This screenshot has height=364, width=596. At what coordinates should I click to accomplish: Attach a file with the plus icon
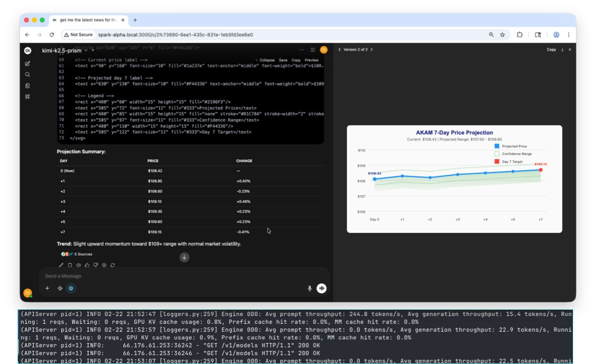(47, 288)
